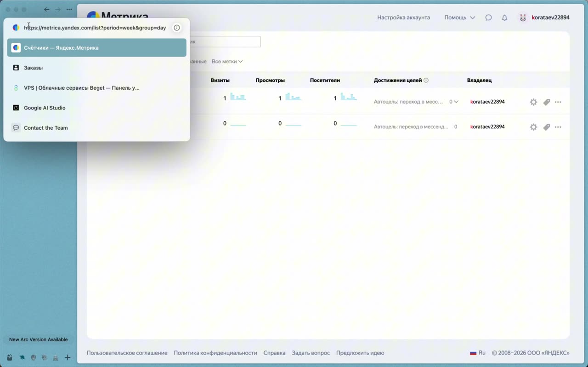The height and width of the screenshot is (367, 588).
Task: Expand the Помощь dropdown
Action: pos(459,17)
